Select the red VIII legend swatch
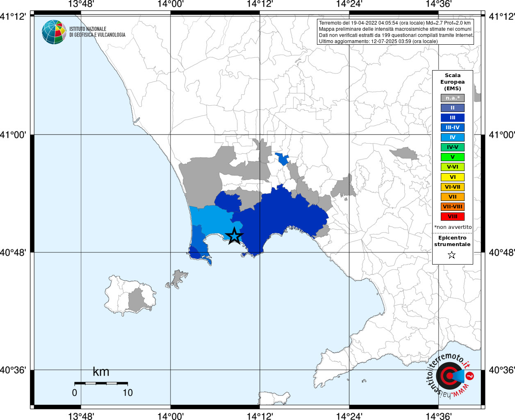Image resolution: width=515 pixels, height=420 pixels. 453,217
